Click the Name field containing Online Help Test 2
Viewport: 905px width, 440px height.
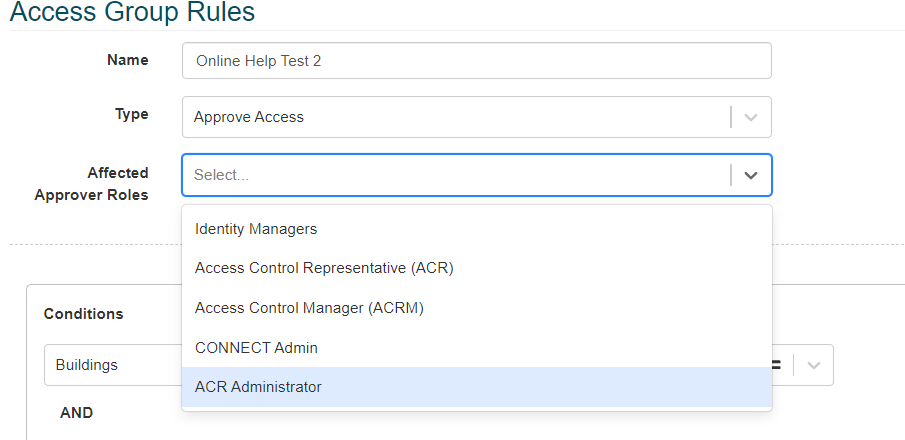click(x=477, y=61)
